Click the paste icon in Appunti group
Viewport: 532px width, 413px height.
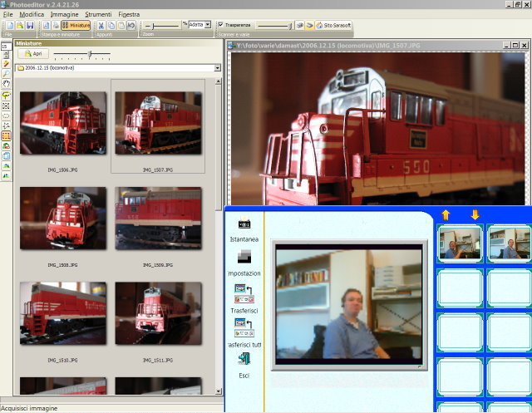[121, 26]
